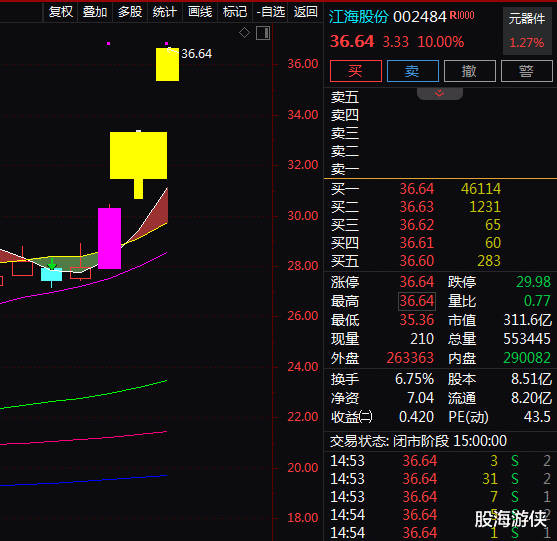557x541 pixels.
Task: Click the blue 卖 sell button
Action: click(x=413, y=71)
